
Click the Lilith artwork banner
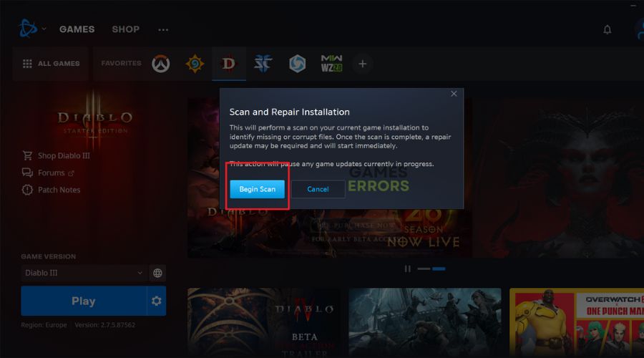(557, 178)
